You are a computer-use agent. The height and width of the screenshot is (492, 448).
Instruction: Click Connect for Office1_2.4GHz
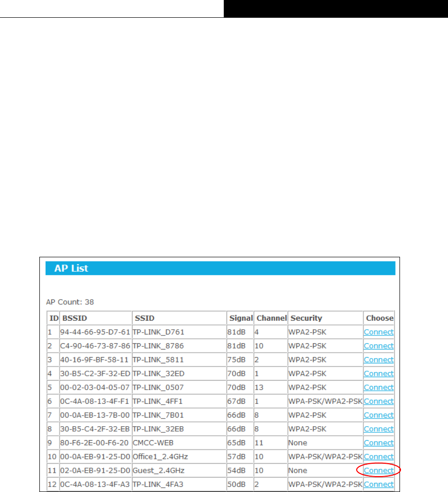pos(379,456)
